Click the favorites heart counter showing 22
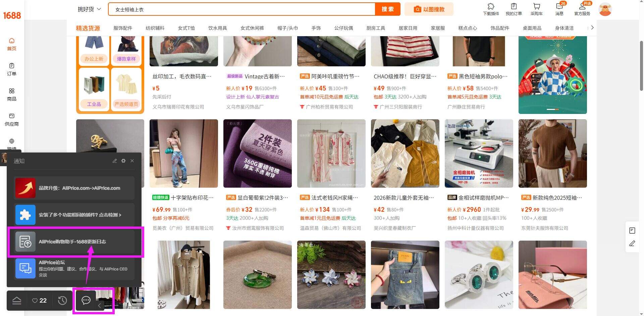The width and height of the screenshot is (644, 316). [40, 301]
